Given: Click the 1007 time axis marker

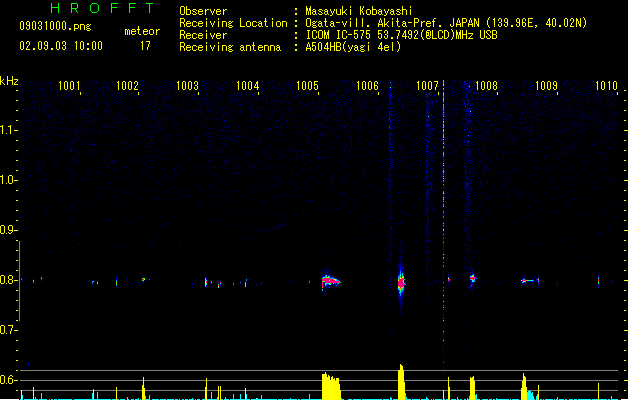Looking at the screenshot, I should (x=427, y=86).
